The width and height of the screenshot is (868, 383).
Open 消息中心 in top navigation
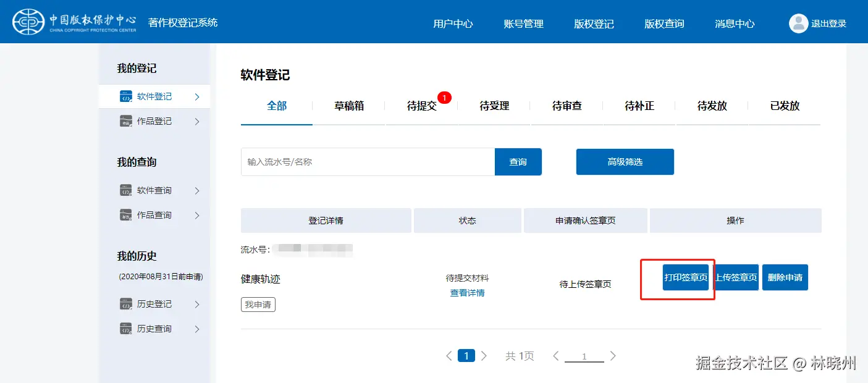click(x=735, y=24)
